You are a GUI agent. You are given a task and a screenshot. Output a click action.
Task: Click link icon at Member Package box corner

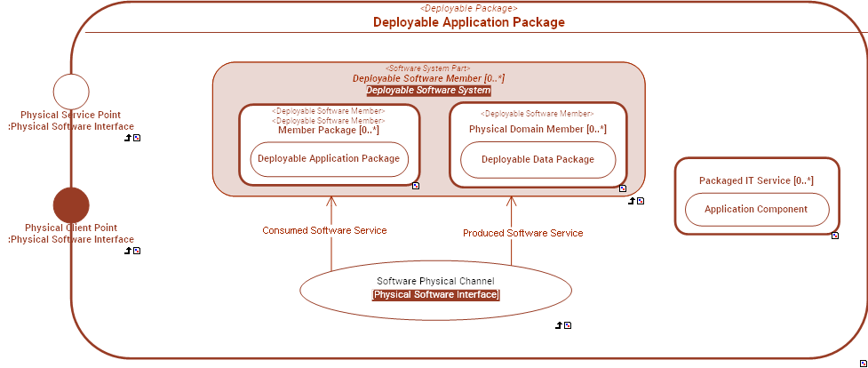point(416,186)
